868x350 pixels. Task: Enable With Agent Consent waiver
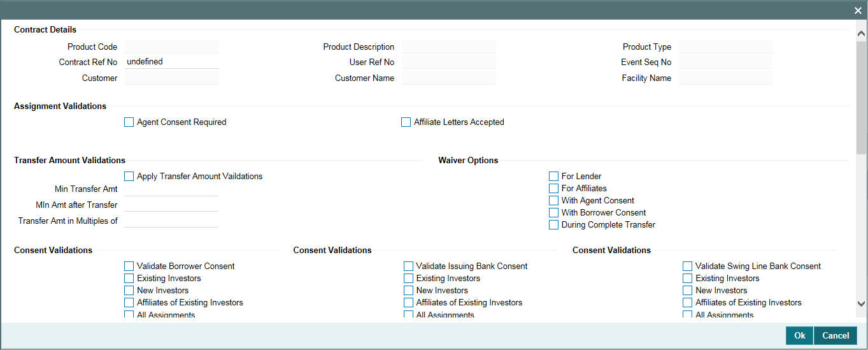coord(553,201)
